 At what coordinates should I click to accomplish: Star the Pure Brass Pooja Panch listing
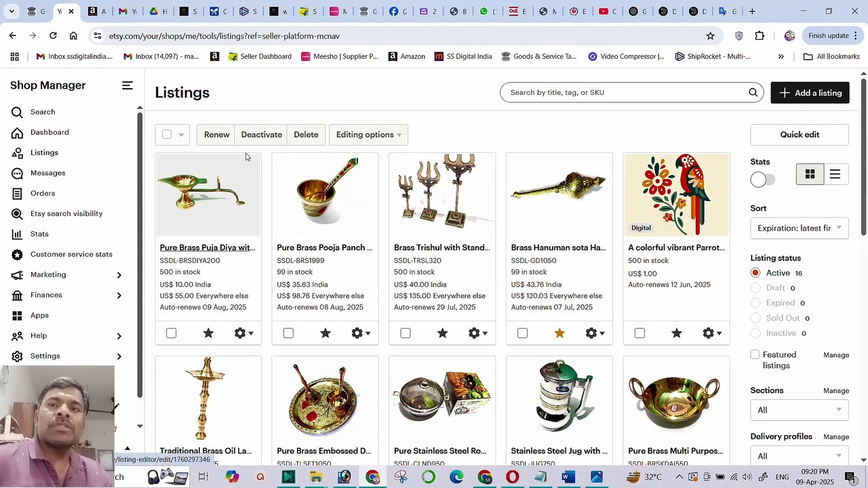pyautogui.click(x=325, y=333)
